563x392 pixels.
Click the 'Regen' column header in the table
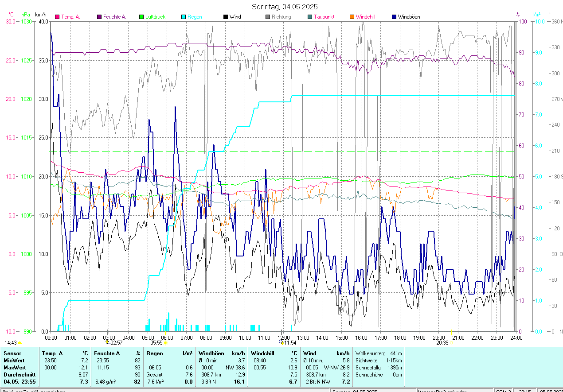[x=155, y=353]
